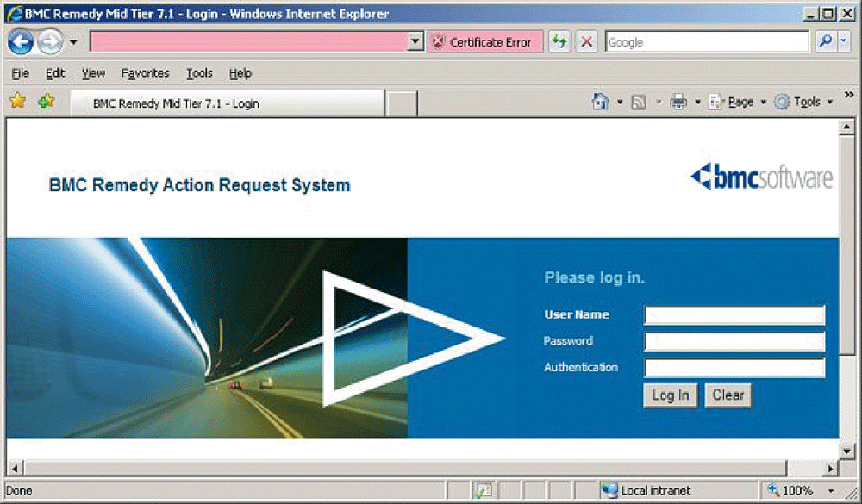
Task: Click the browser Back arrow button
Action: click(x=21, y=41)
